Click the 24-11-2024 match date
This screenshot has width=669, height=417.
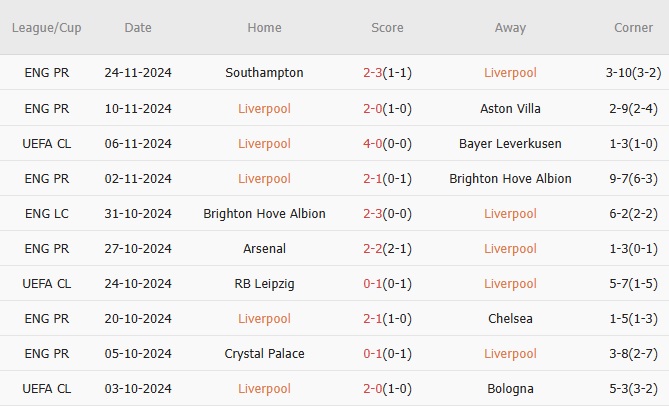pyautogui.click(x=138, y=73)
